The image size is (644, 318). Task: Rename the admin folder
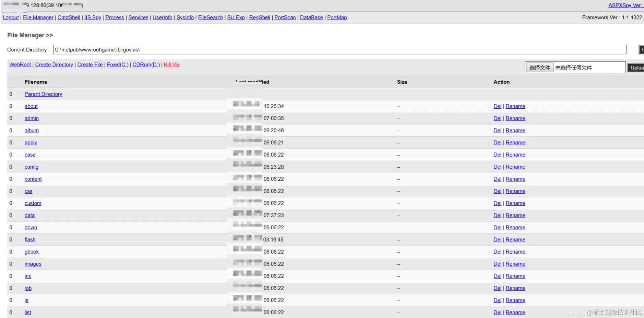pos(515,118)
